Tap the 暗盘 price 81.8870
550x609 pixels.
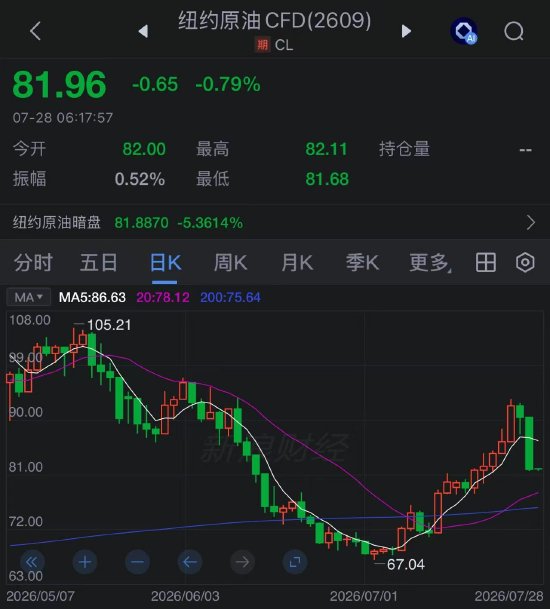coord(141,223)
